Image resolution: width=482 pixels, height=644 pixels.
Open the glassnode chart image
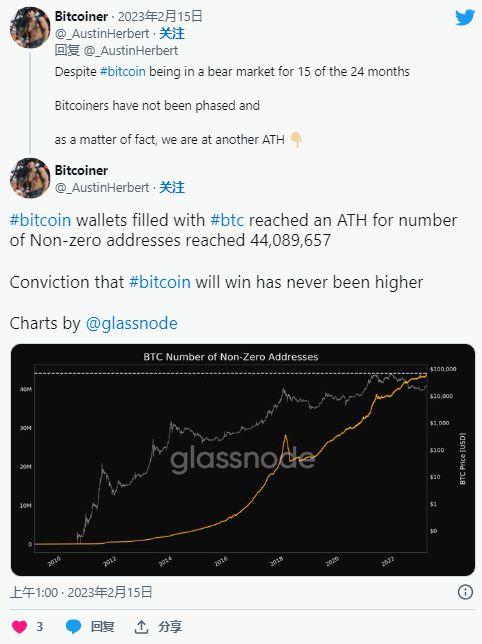(x=243, y=460)
